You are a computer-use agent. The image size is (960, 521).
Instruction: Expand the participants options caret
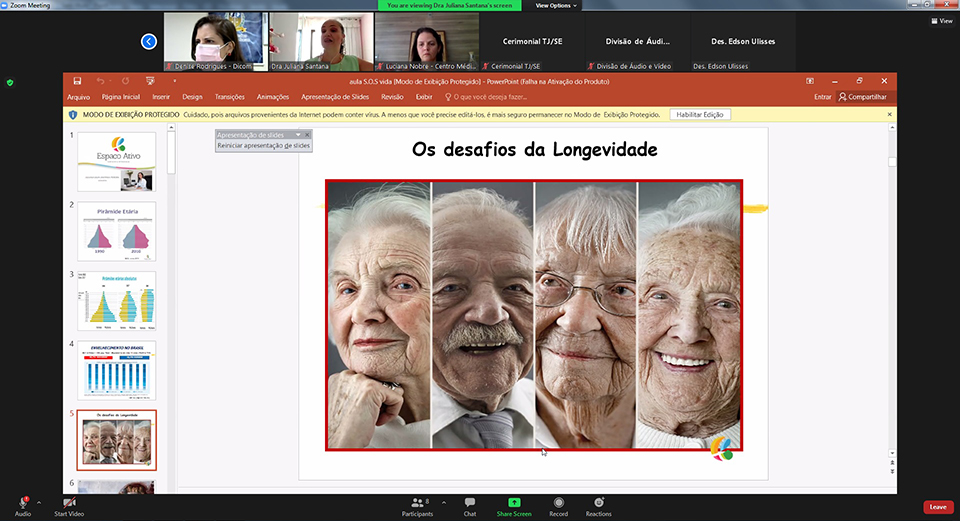point(446,502)
